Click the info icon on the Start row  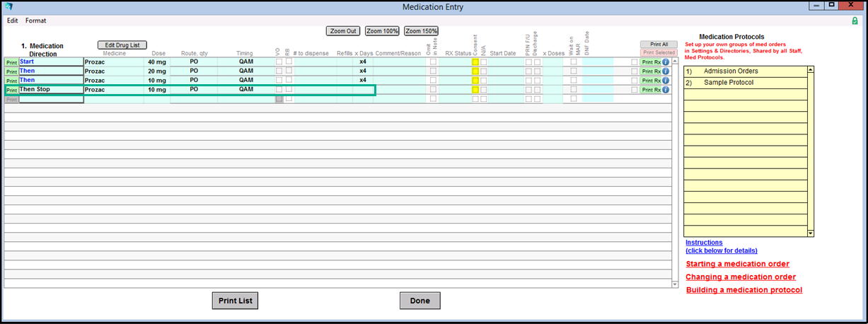point(666,62)
